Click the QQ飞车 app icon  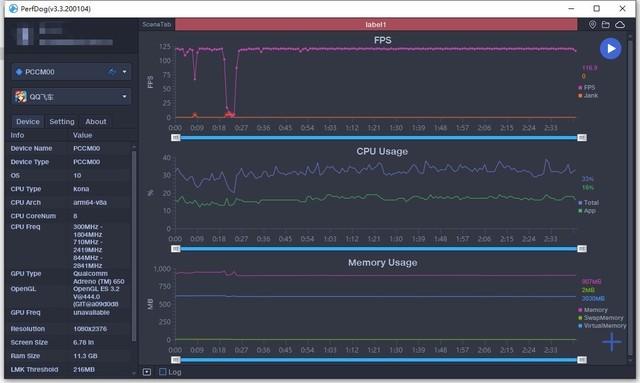(x=20, y=97)
